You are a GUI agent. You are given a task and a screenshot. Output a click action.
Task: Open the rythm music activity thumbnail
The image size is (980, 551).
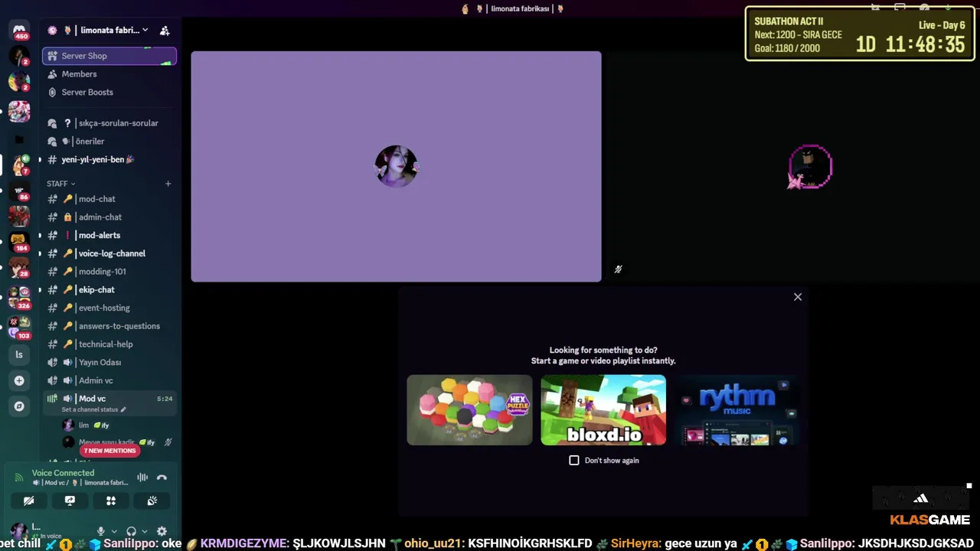pyautogui.click(x=737, y=409)
